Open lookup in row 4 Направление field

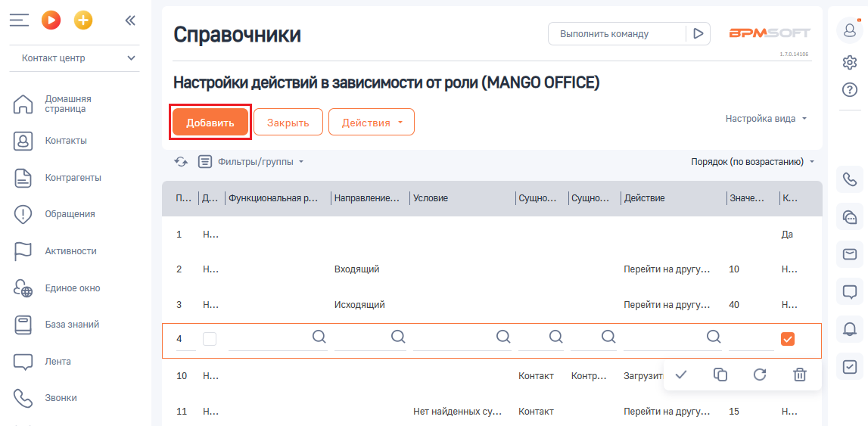(398, 337)
